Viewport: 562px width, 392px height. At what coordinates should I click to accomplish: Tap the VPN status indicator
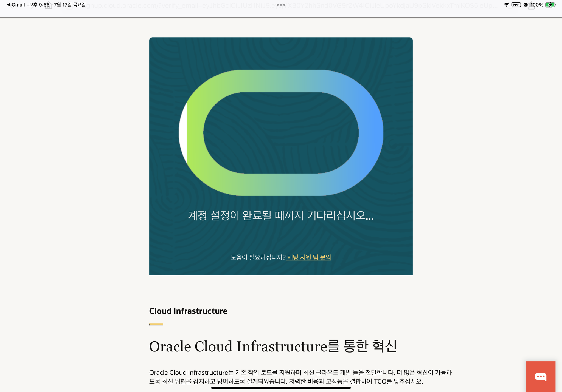click(516, 5)
